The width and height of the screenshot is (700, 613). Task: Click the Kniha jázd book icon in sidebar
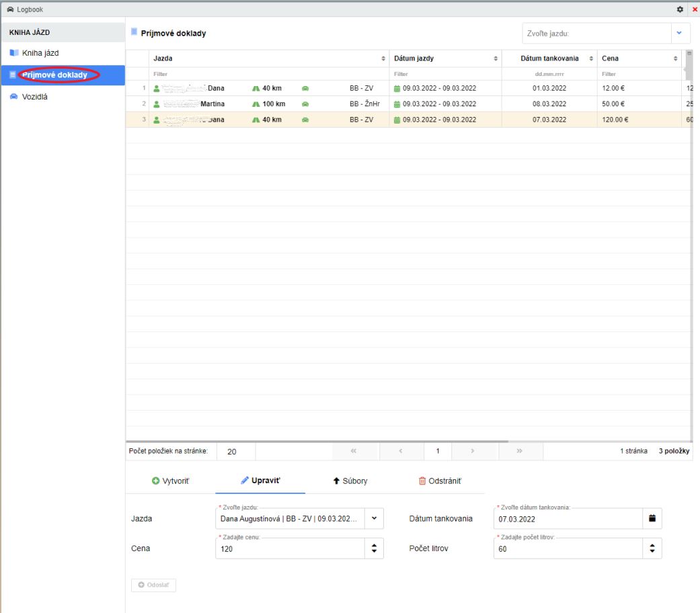click(13, 52)
